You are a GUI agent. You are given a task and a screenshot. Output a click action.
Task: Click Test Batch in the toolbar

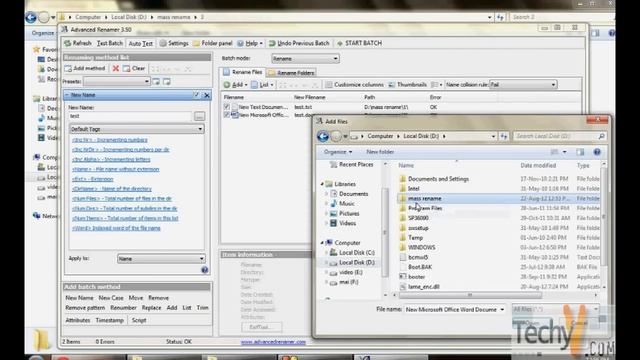(x=109, y=43)
